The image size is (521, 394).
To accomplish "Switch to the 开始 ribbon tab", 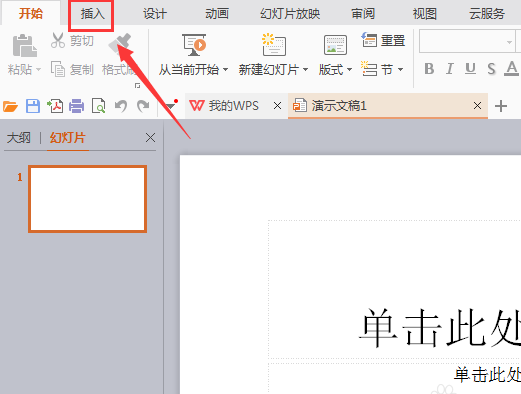I will point(31,14).
